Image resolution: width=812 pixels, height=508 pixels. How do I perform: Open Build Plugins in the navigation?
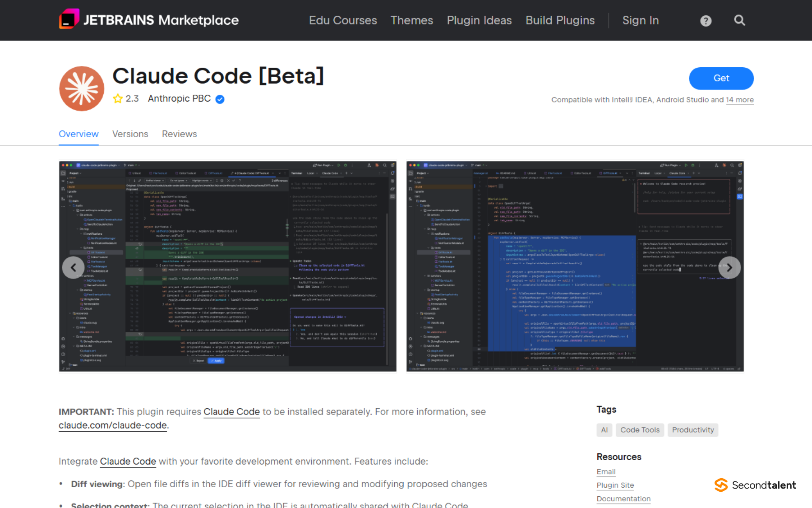coord(560,20)
